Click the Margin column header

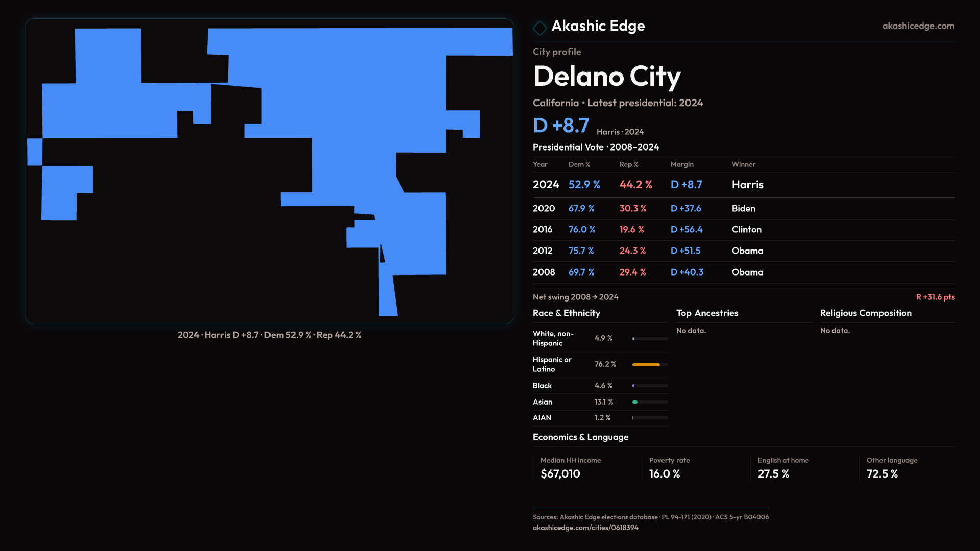click(681, 164)
